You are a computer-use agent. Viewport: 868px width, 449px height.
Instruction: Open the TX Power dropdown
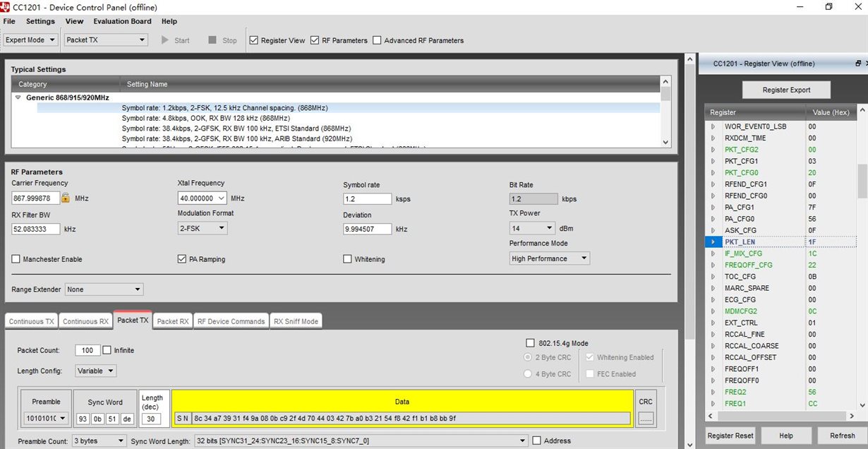tap(532, 228)
